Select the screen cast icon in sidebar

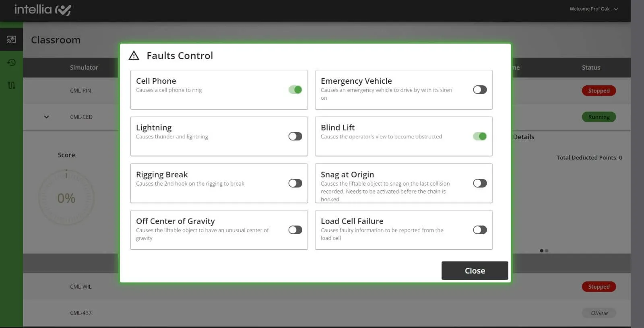tap(11, 39)
